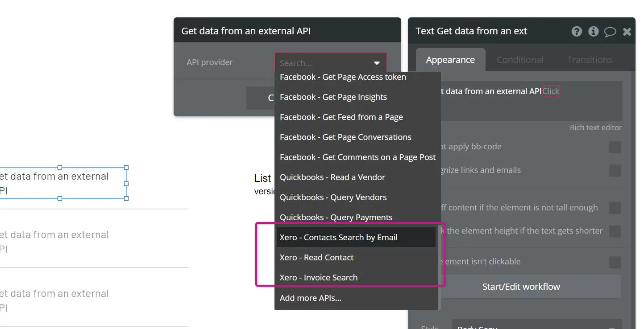Pick 'Xero - Invoice Search' from dropdown
Screen dimensions: 644x329
[x=355, y=278]
